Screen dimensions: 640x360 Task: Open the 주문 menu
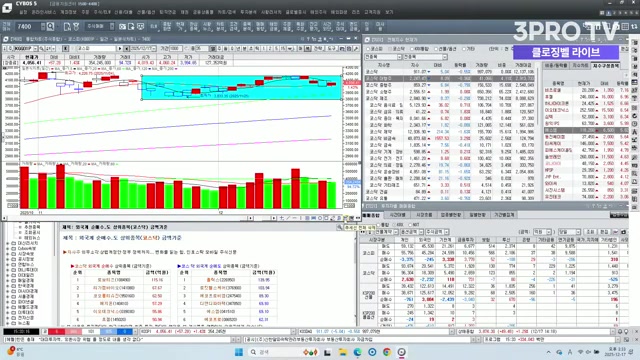tap(85, 12)
